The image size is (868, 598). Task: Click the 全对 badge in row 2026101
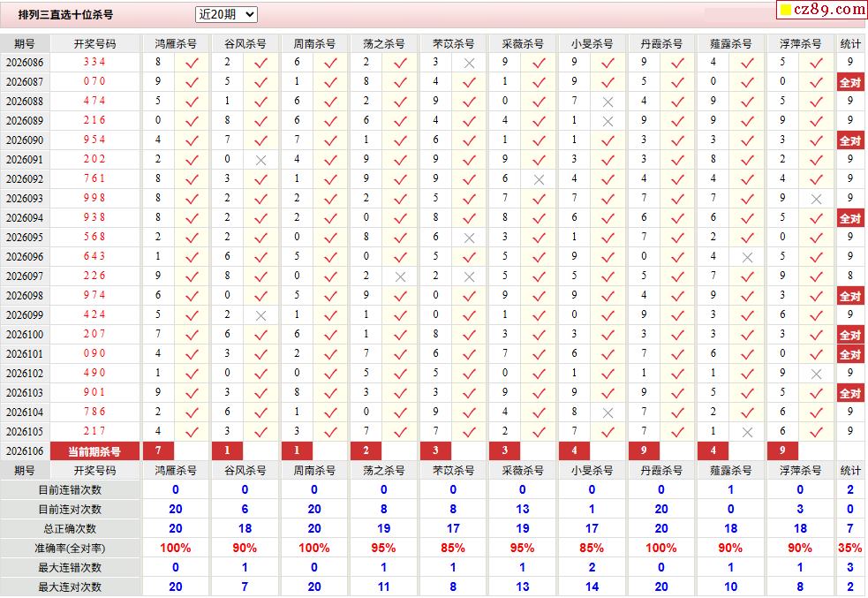[x=849, y=354]
